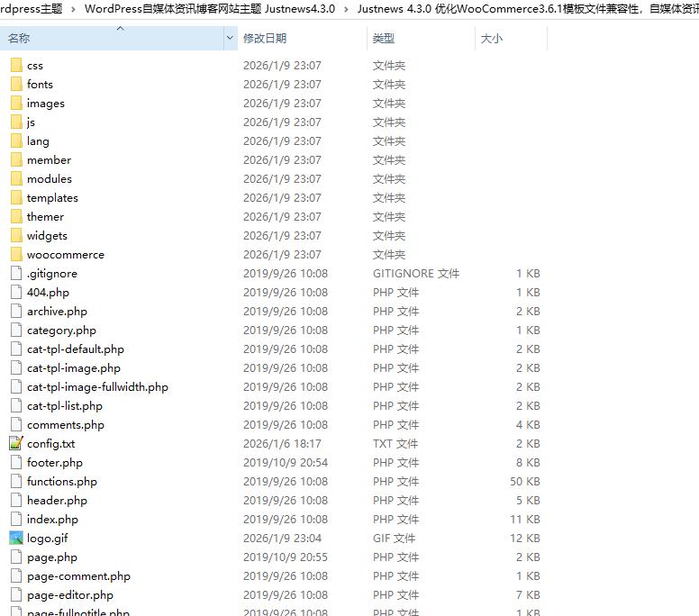Click the category.php file icon
Image resolution: width=699 pixels, height=616 pixels.
click(x=16, y=330)
